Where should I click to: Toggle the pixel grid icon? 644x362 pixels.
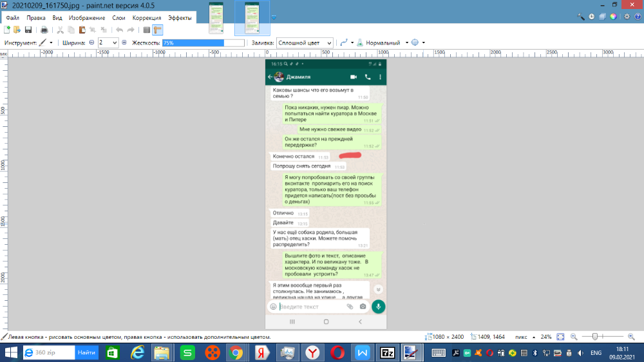(x=147, y=30)
